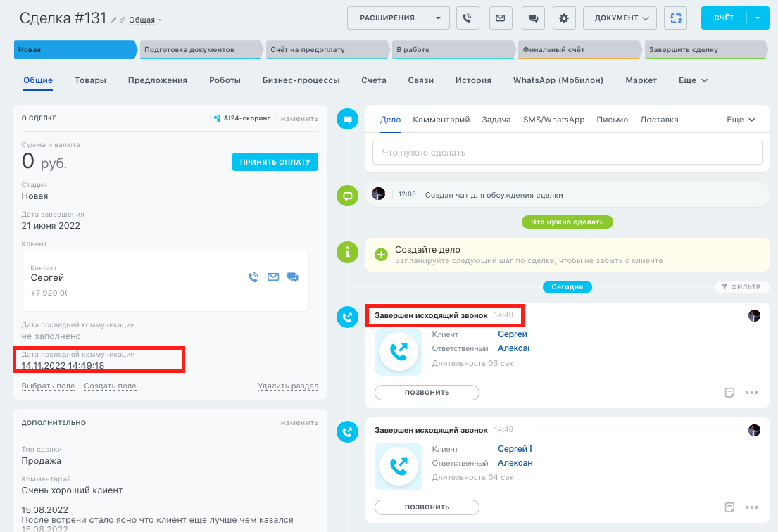
Task: Switch to the Роботы tab
Action: (x=225, y=80)
